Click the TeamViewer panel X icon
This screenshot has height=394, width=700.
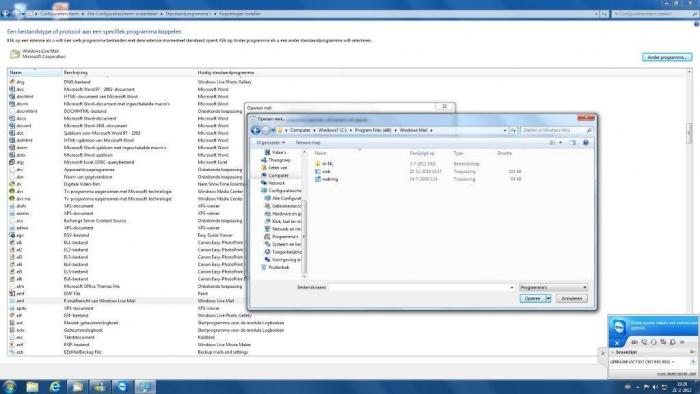[x=617, y=343]
